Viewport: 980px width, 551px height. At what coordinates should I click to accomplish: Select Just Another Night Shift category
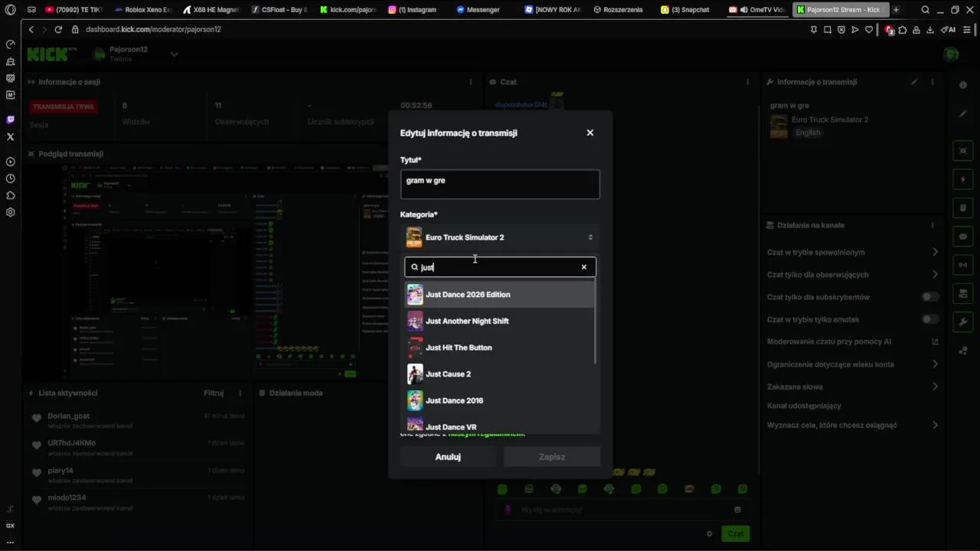tap(500, 321)
